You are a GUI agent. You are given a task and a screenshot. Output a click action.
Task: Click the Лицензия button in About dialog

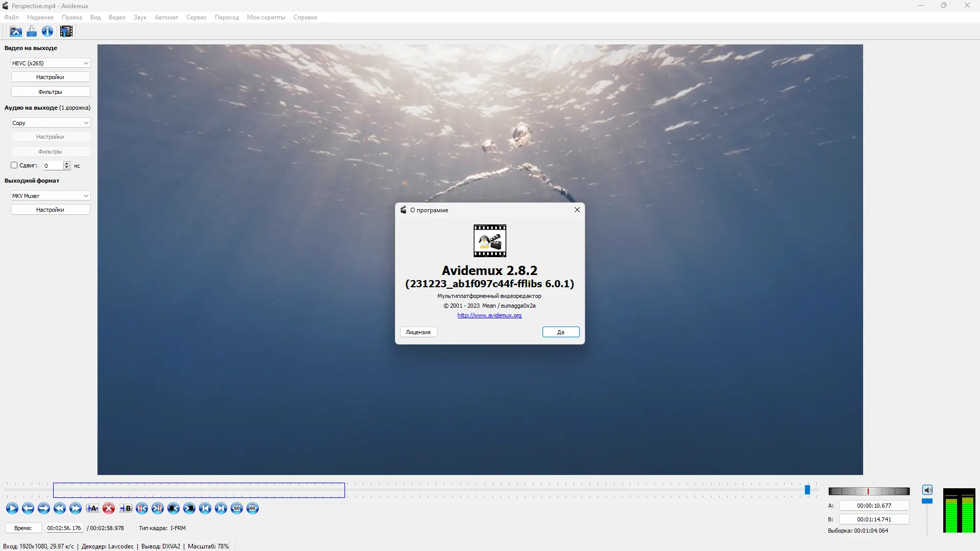click(418, 332)
